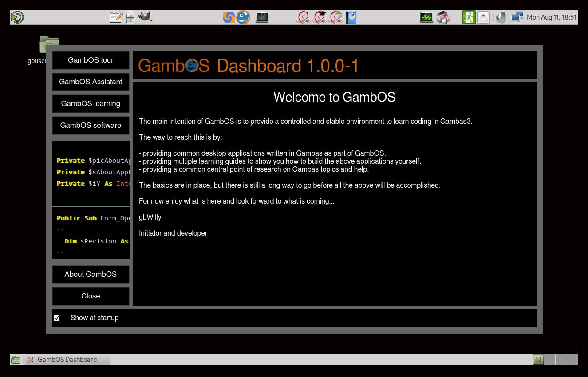Open the terminal emulator icon

(262, 17)
